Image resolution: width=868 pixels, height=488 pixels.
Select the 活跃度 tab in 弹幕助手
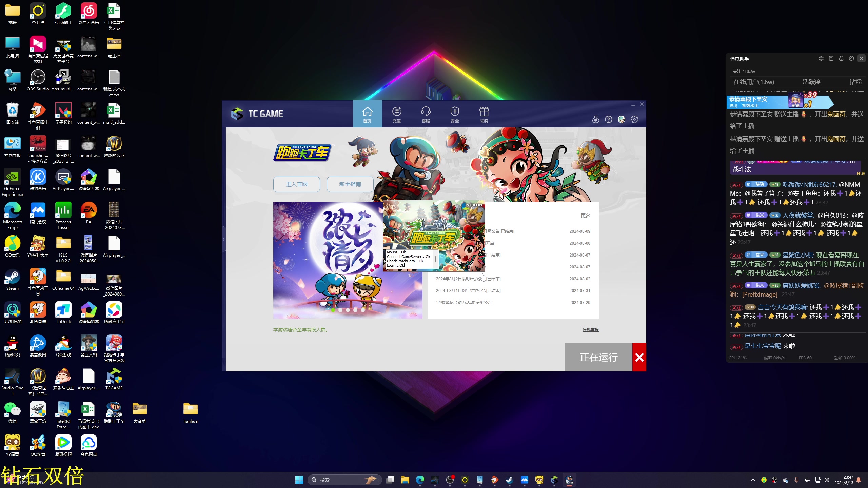812,82
